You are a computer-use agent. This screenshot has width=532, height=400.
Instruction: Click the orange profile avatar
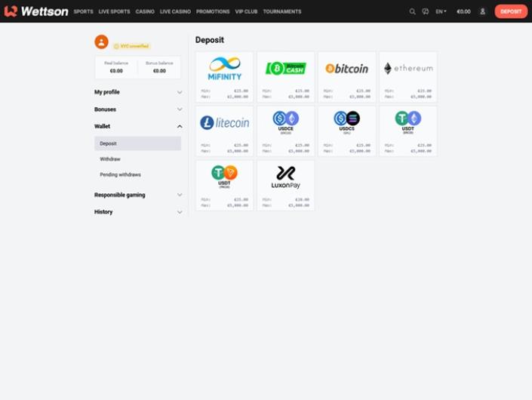click(x=101, y=42)
